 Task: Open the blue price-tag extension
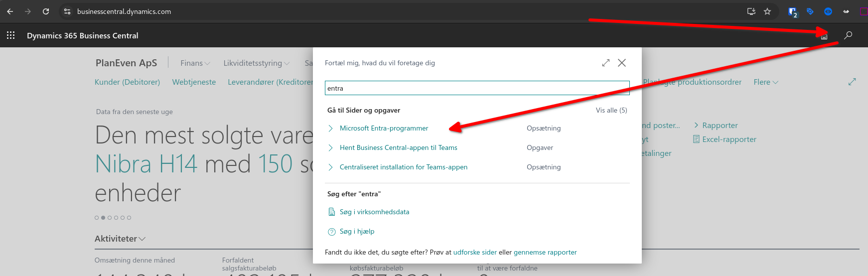pos(810,11)
